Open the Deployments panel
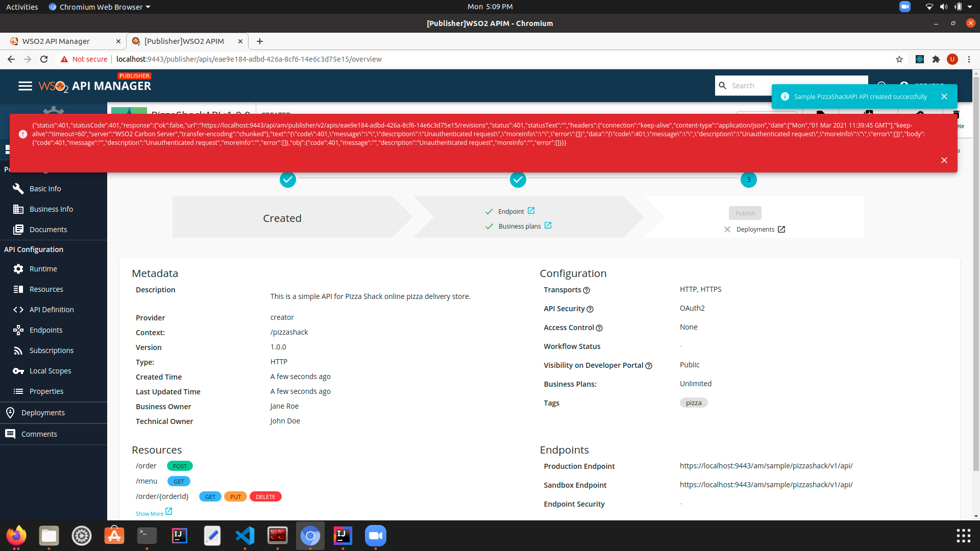The image size is (980, 551). tap(43, 412)
